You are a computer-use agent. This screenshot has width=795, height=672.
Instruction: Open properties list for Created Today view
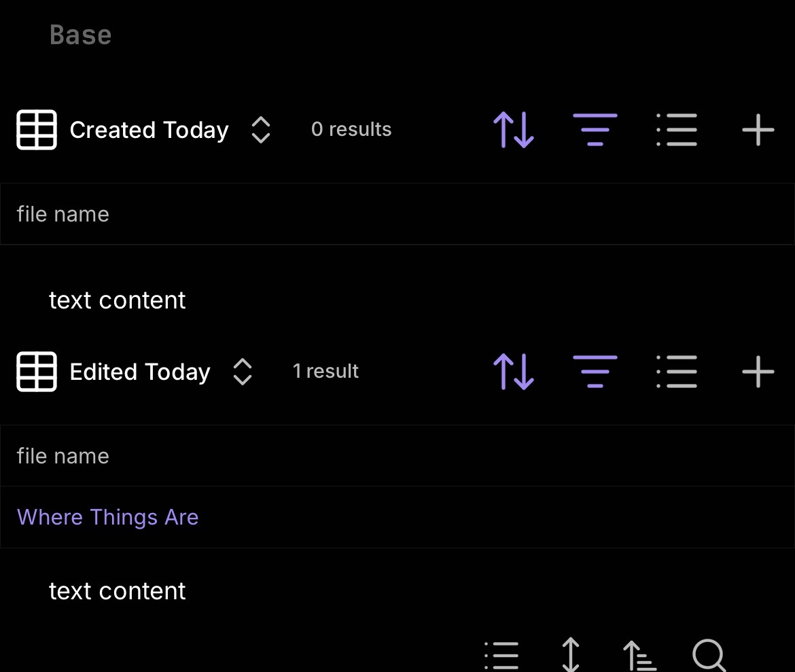(677, 130)
